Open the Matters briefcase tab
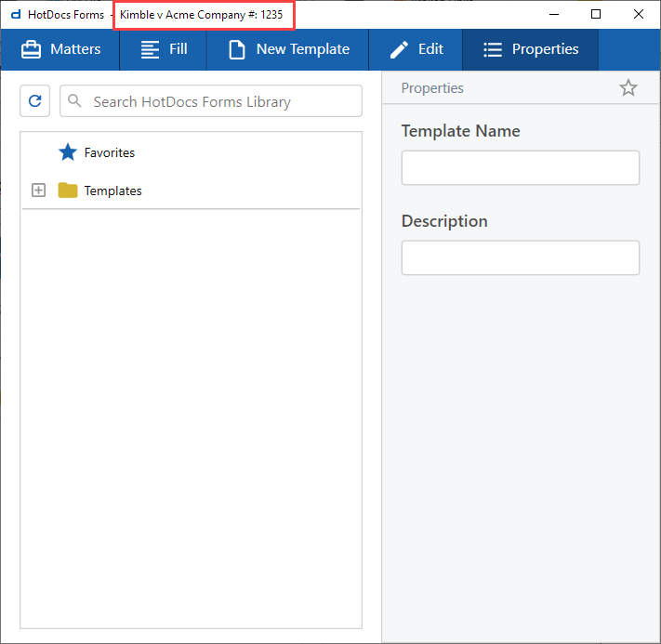 [60, 49]
